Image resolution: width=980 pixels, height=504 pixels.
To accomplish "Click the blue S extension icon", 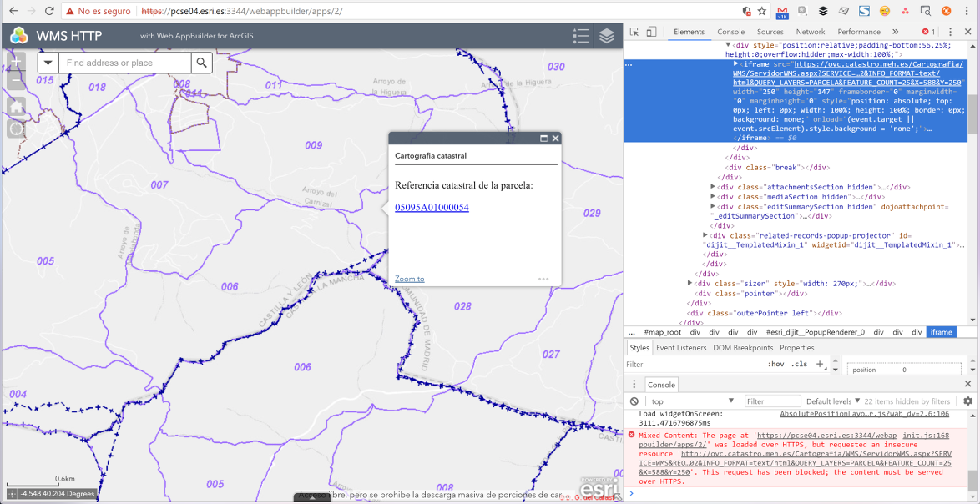I will (864, 11).
